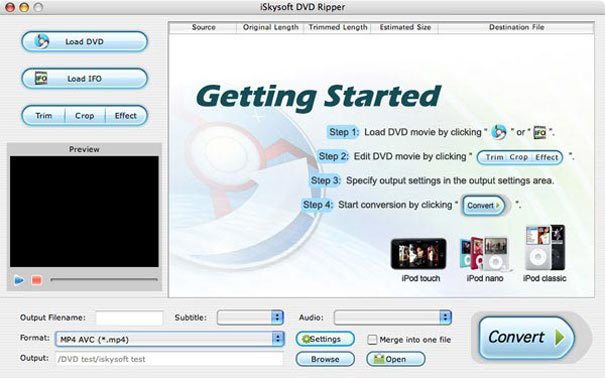Open the Effect editing option
The image size is (605, 378).
coord(126,116)
